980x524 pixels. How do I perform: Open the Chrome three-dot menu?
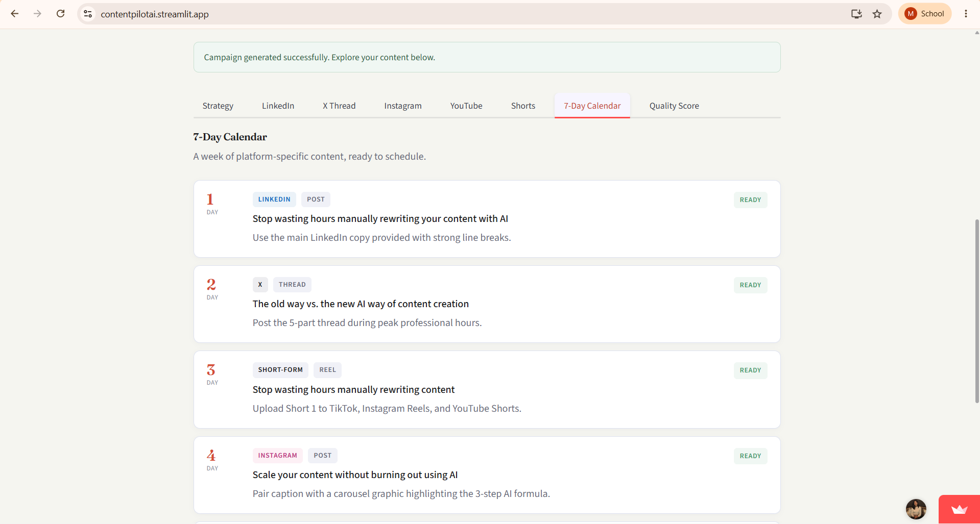[x=966, y=14]
